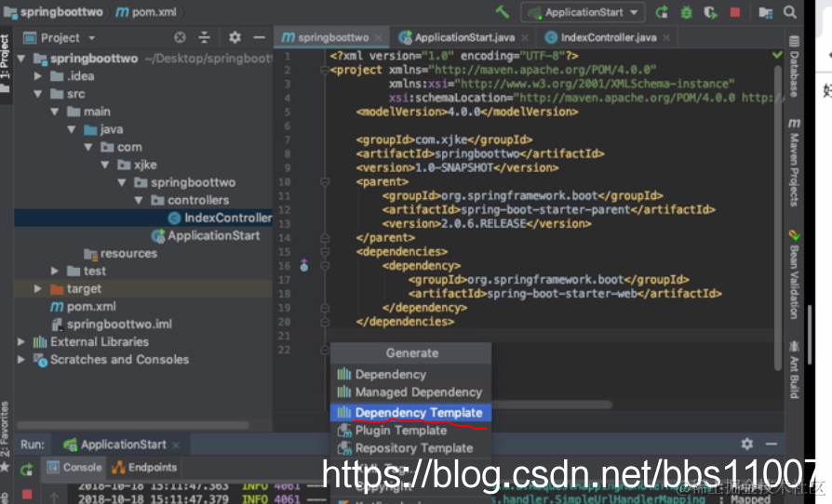
Task: Click the green inspection checkmark
Action: click(x=777, y=55)
